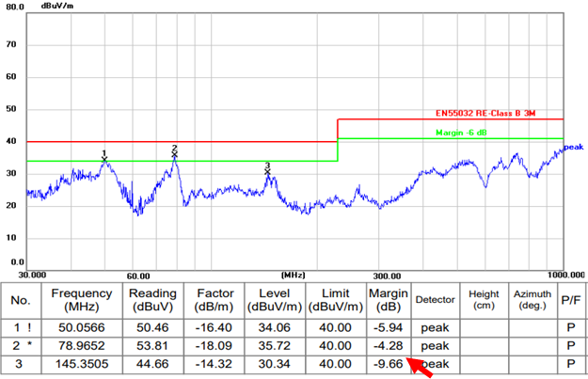Select the Level (dBuV/m) column header
The width and height of the screenshot is (588, 379).
[x=275, y=300]
